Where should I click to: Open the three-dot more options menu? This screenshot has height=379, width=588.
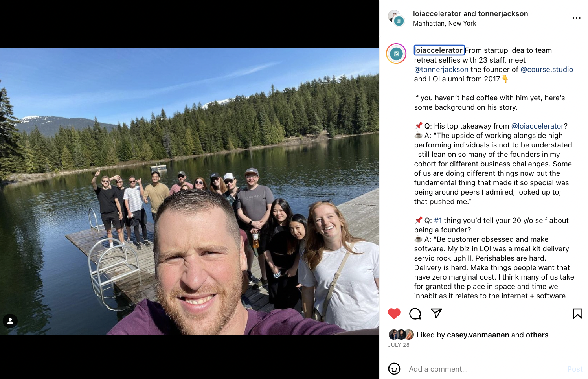coord(576,18)
